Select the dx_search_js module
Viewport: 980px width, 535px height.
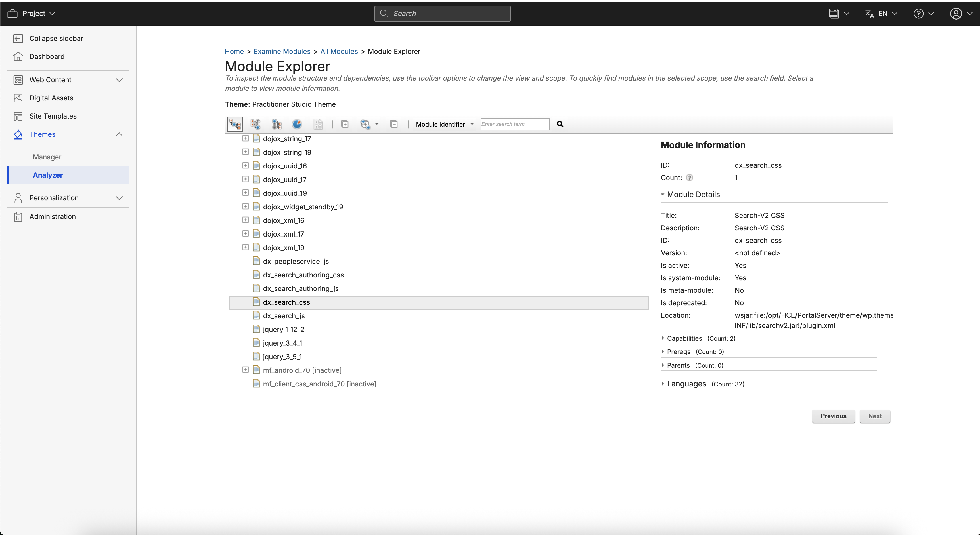(x=284, y=316)
